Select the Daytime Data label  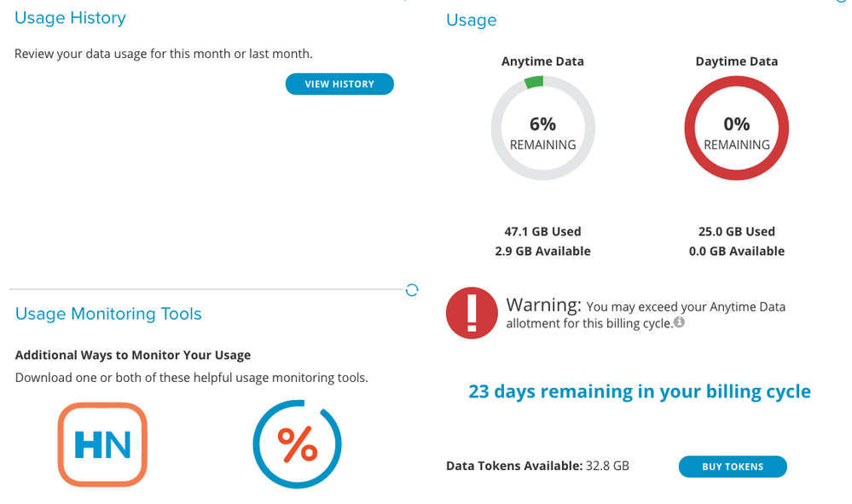736,61
